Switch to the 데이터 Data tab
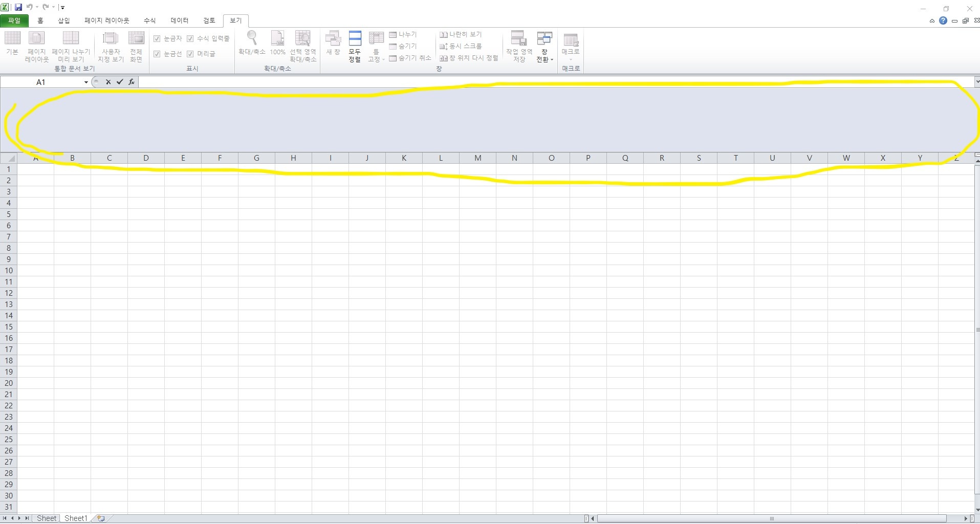The width and height of the screenshot is (980, 524). [x=180, y=21]
